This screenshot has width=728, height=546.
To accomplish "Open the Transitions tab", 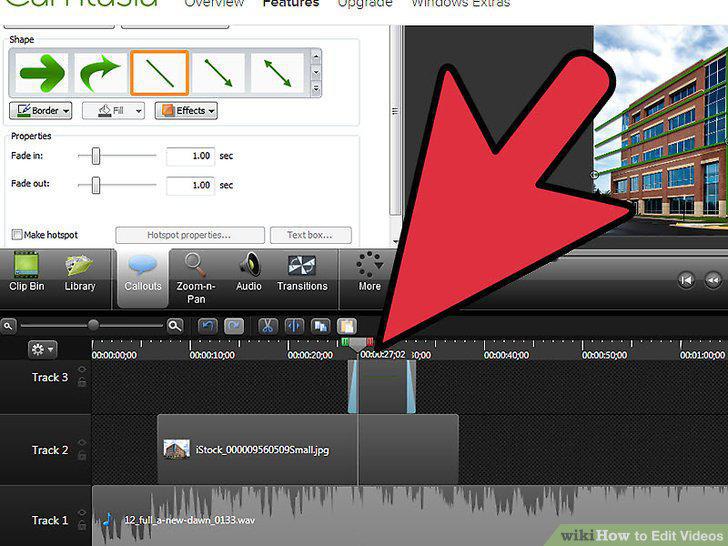I will (x=302, y=272).
